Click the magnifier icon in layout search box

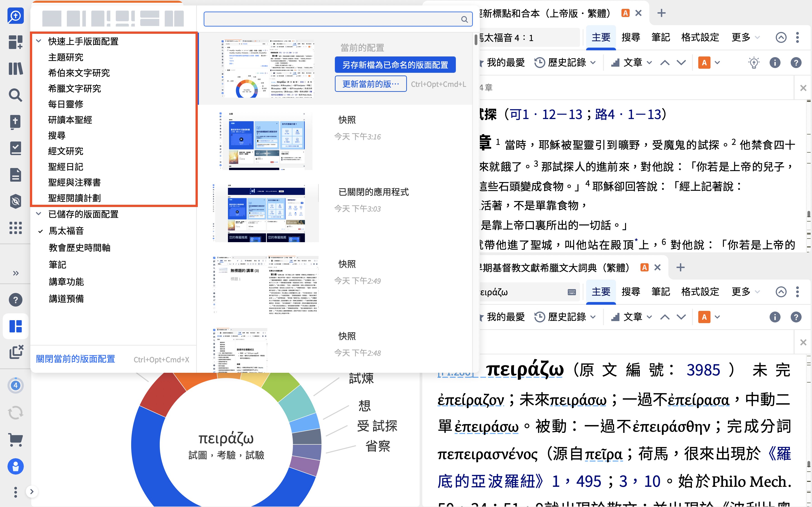464,19
